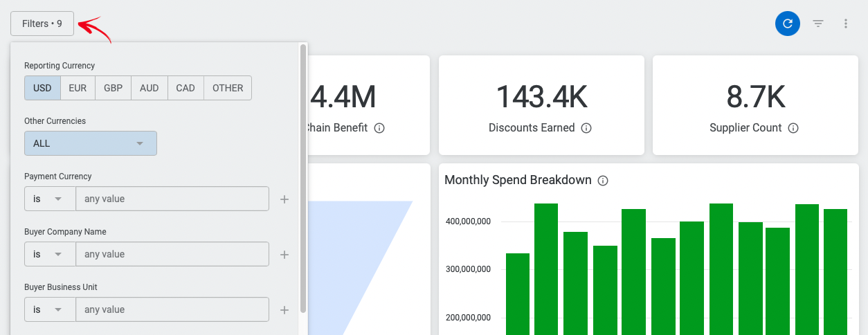This screenshot has height=335, width=868.
Task: Click info icon next to Discounts Earned
Action: [x=586, y=128]
